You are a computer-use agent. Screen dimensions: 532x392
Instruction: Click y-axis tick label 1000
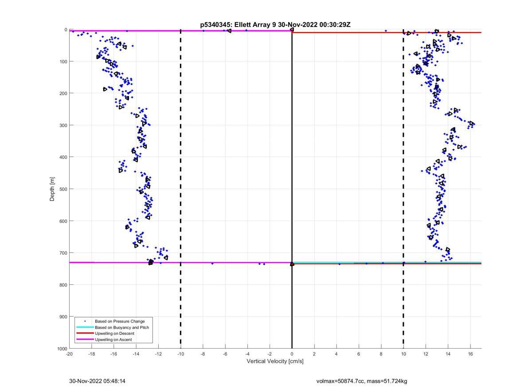[62, 349]
